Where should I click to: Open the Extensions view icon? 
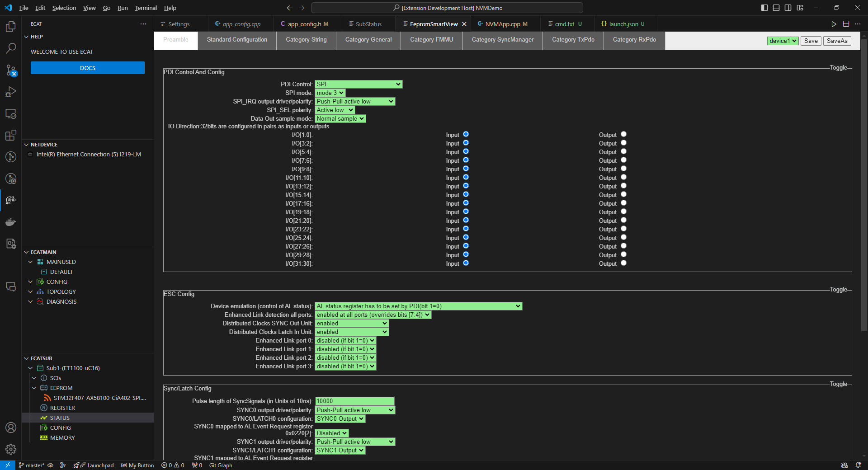pos(11,135)
